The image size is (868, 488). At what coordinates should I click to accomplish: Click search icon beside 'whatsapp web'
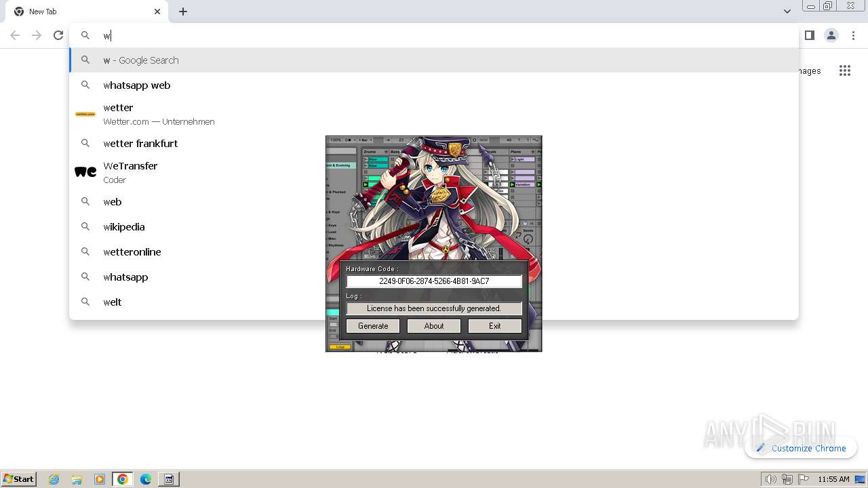click(x=85, y=85)
